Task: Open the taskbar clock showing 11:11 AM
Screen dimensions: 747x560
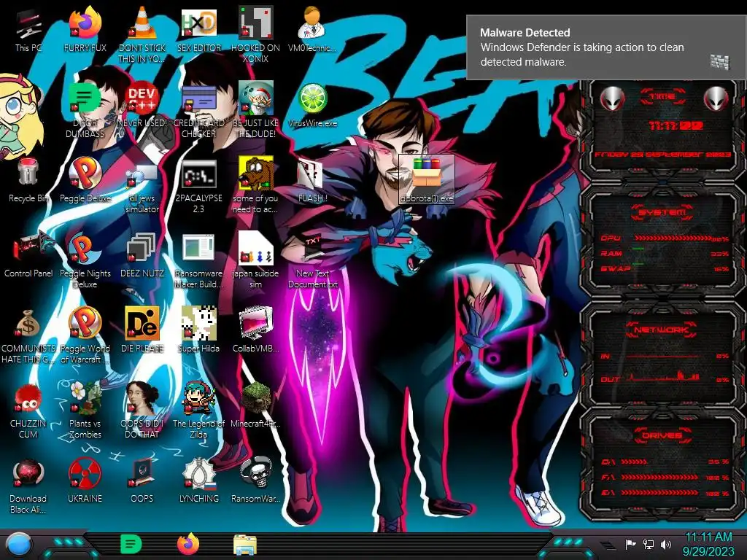Action: point(708,544)
